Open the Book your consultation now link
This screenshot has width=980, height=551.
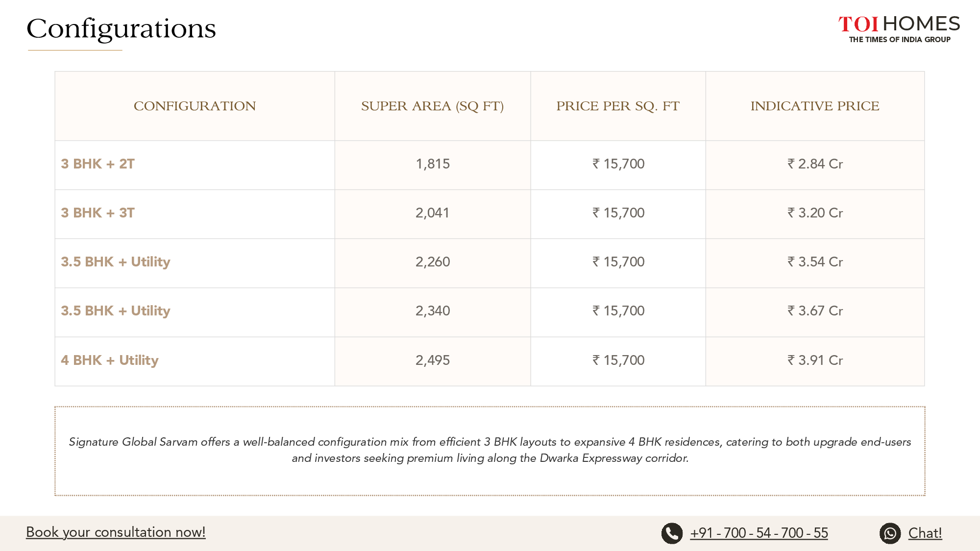point(116,532)
